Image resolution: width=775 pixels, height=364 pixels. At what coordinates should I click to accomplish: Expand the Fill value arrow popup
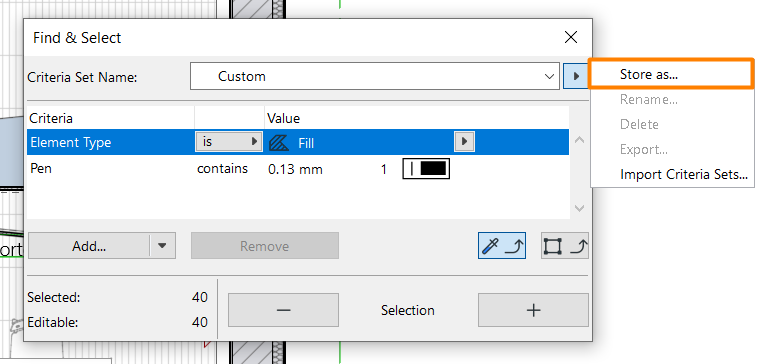pyautogui.click(x=464, y=142)
